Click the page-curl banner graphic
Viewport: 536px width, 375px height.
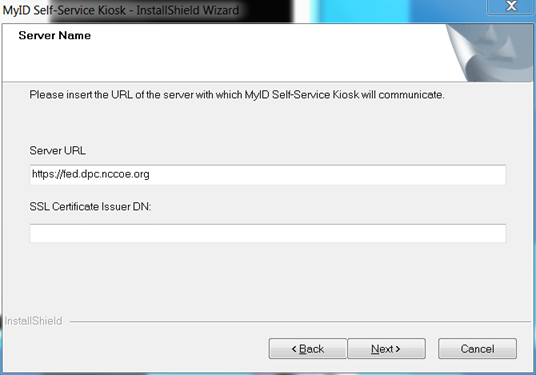tap(490, 53)
